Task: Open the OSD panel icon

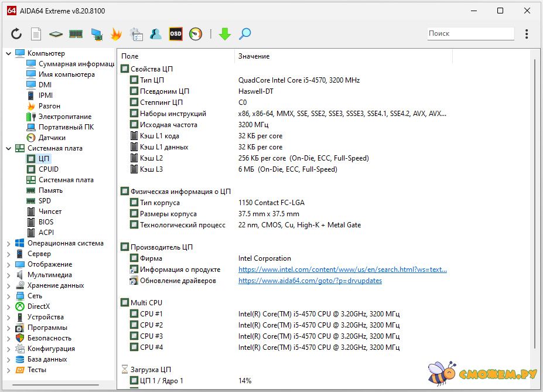Action: click(176, 34)
